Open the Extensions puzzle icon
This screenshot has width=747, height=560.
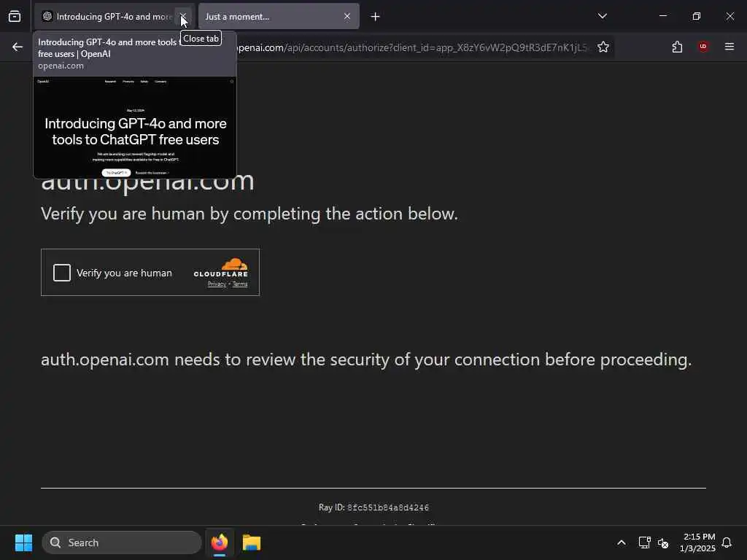click(677, 47)
